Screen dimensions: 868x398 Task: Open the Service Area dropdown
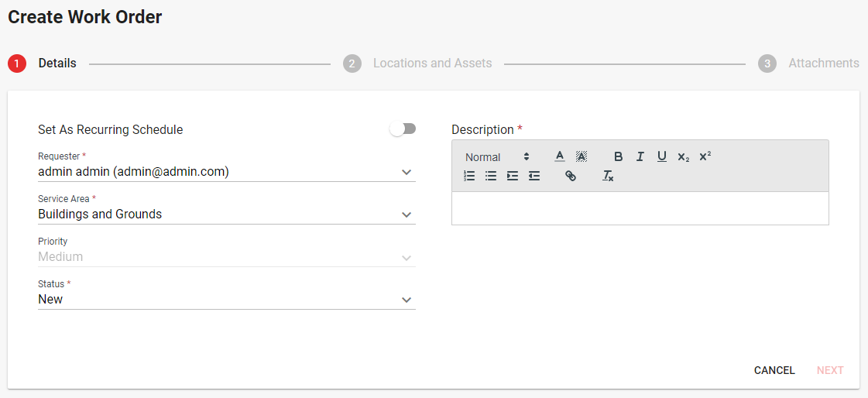tap(226, 214)
